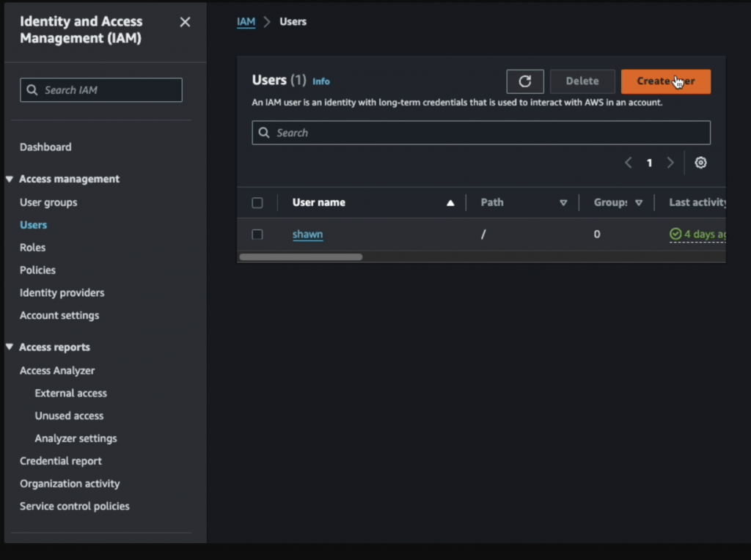The image size is (751, 560).
Task: Click the groups count '0' for shawn
Action: coord(597,234)
